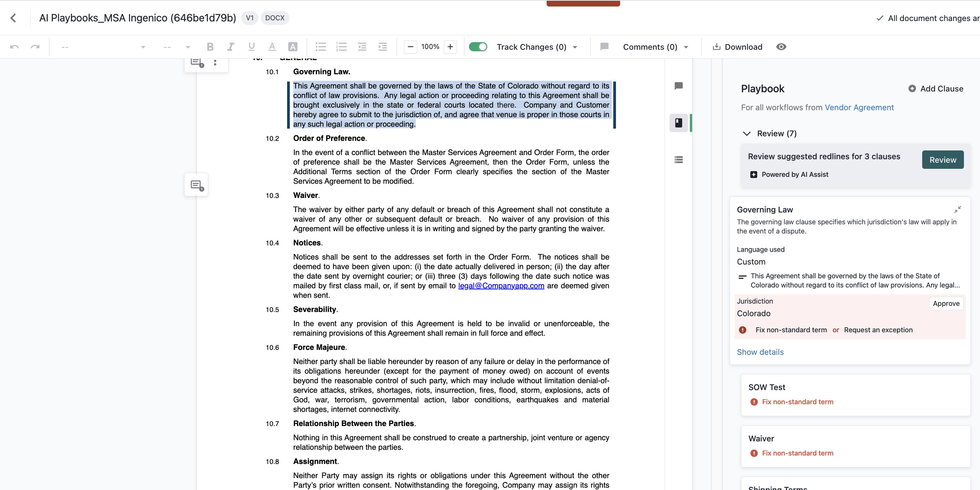Image resolution: width=980 pixels, height=490 pixels.
Task: Open the Vendor Agreement link
Action: coord(859,108)
